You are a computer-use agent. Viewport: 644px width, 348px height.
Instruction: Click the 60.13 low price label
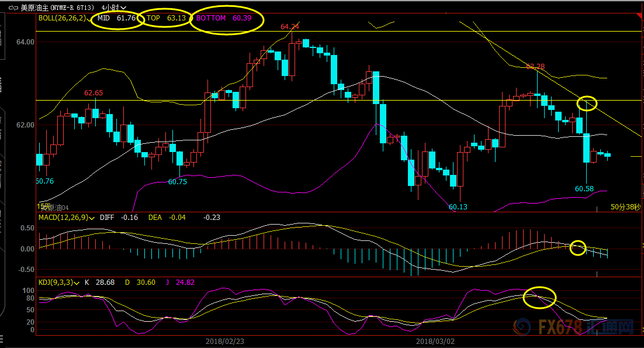[x=458, y=207]
